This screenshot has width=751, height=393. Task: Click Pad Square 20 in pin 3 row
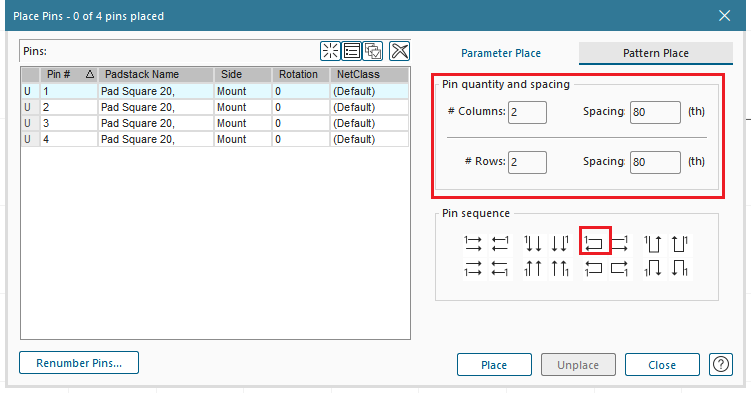click(x=156, y=123)
